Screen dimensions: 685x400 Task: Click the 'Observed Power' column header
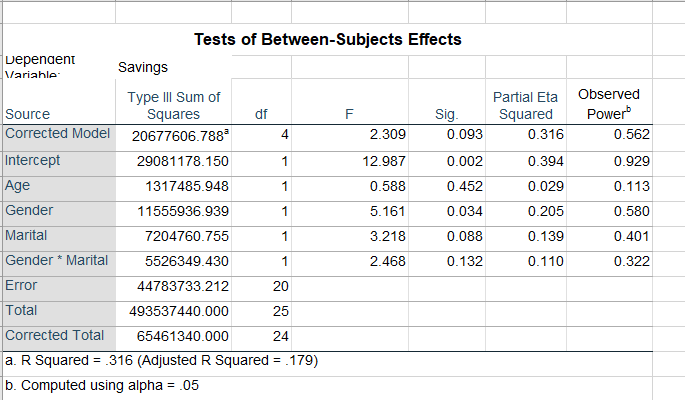608,104
